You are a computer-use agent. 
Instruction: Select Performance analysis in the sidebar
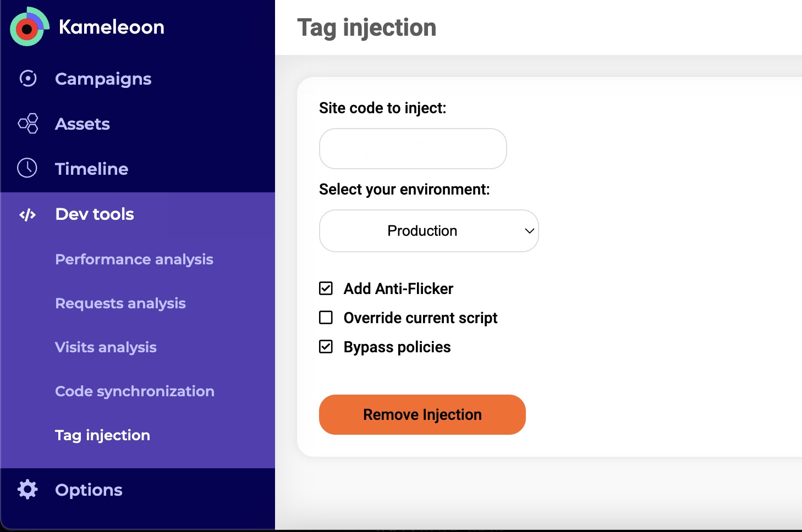(134, 259)
